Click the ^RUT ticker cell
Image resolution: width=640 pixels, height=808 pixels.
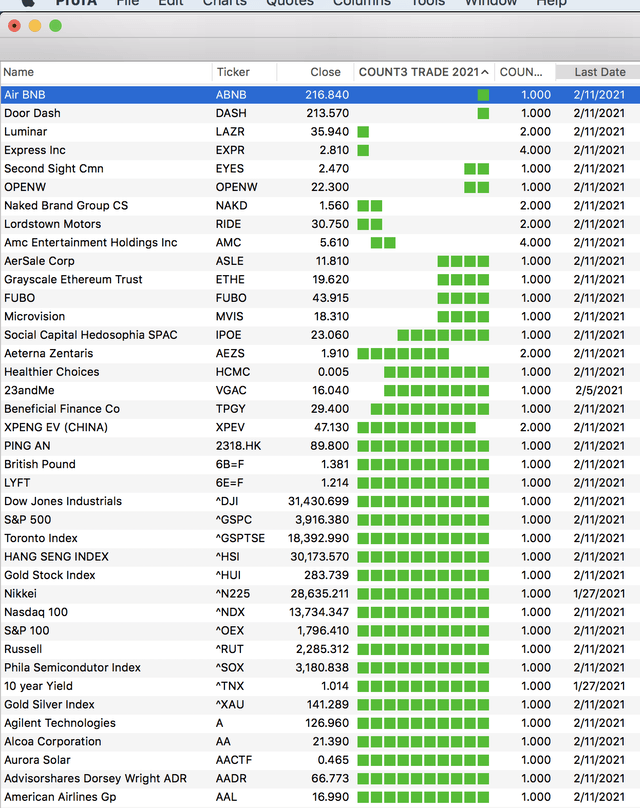click(x=229, y=649)
